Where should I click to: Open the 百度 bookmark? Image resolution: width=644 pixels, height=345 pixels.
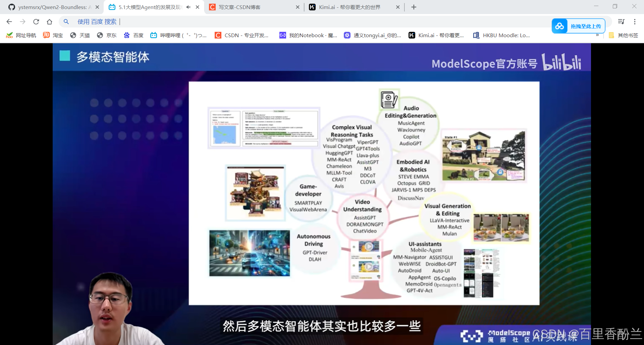pyautogui.click(x=133, y=35)
